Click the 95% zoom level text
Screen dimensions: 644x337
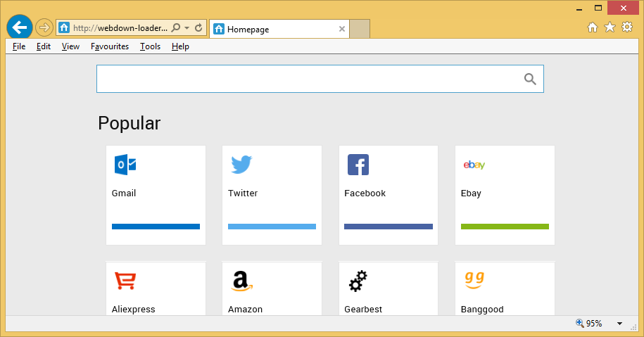click(x=594, y=324)
